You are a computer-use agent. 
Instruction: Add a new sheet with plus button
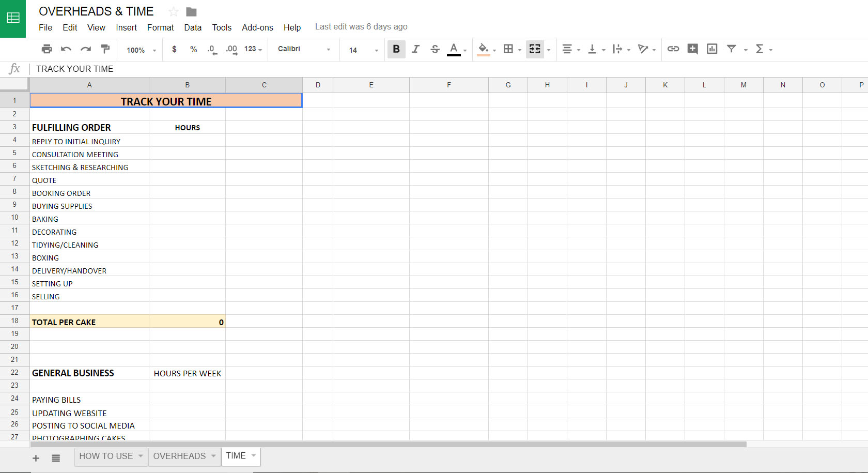click(x=36, y=458)
